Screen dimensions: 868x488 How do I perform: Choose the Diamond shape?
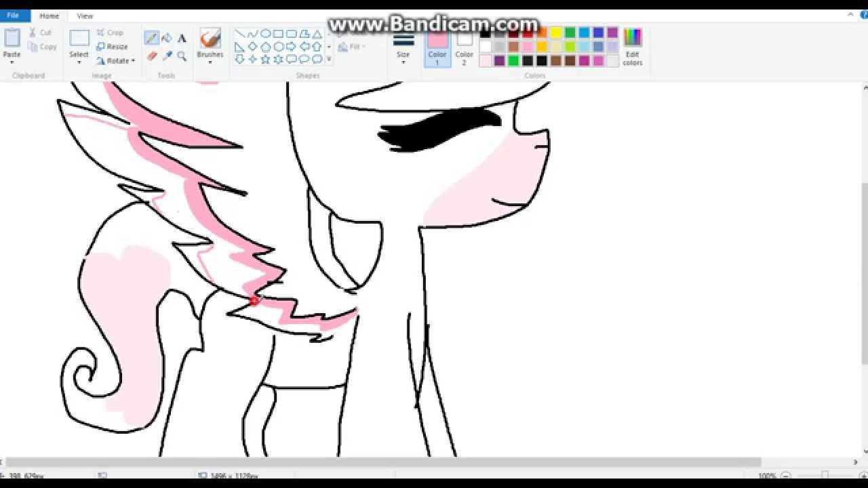click(x=253, y=47)
